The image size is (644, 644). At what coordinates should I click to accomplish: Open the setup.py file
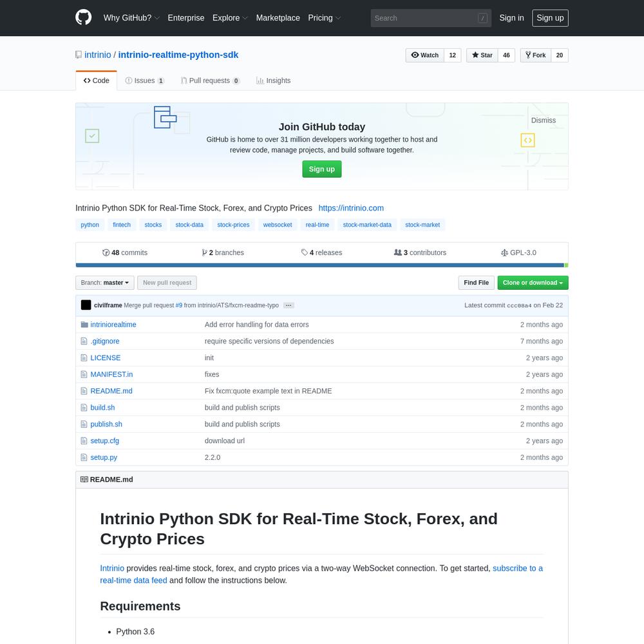click(x=104, y=457)
